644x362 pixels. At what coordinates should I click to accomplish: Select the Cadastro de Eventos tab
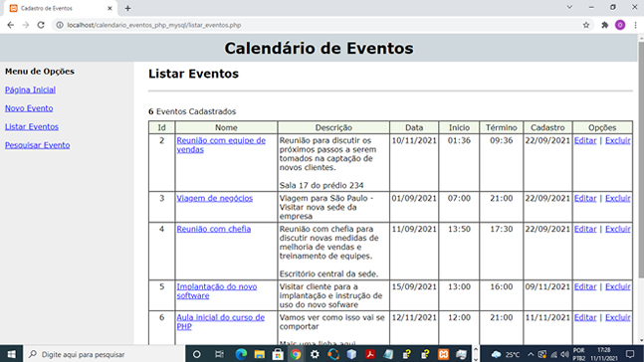point(61,8)
